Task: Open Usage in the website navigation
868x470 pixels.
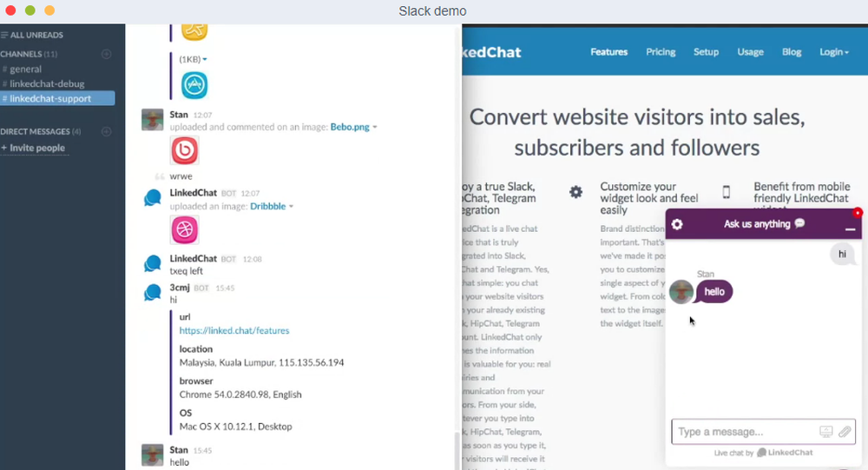Action: (751, 51)
